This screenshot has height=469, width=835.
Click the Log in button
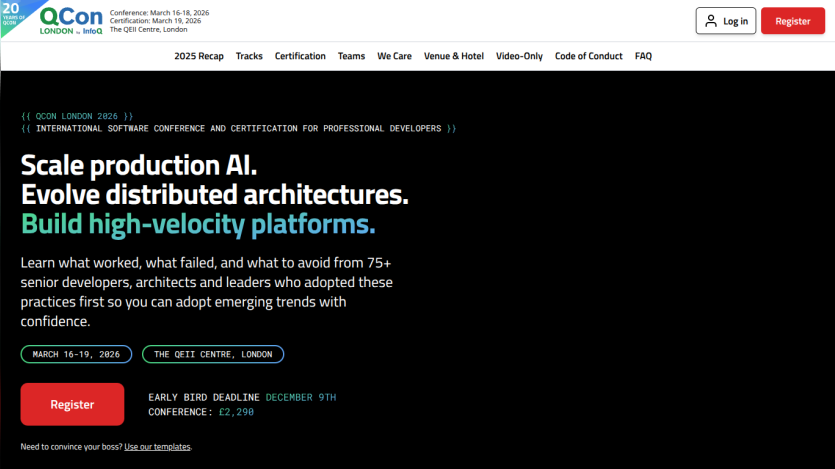[726, 21]
